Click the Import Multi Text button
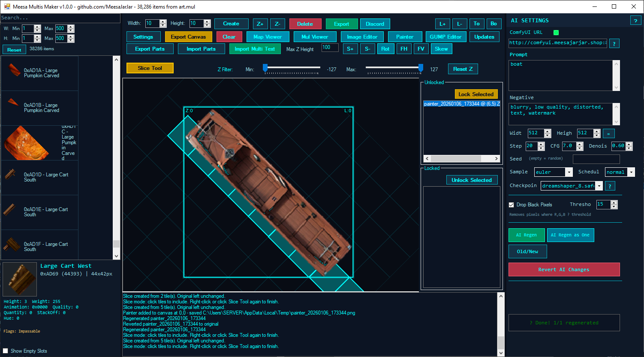 tap(255, 49)
